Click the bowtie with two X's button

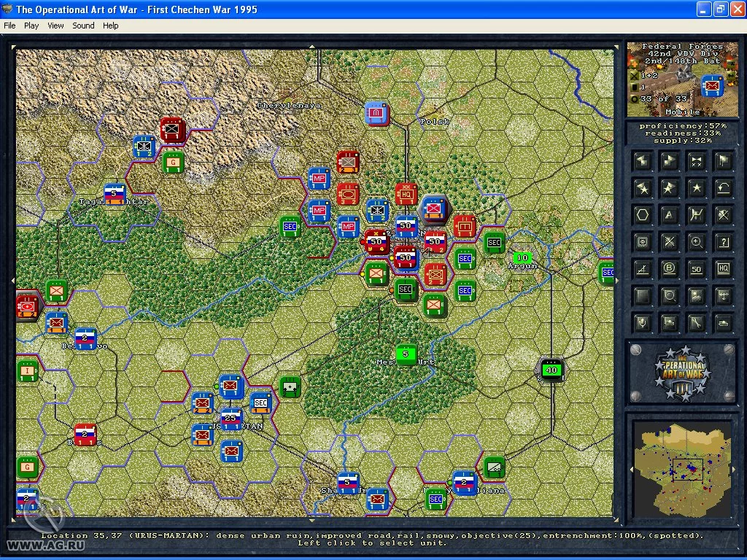(x=696, y=162)
